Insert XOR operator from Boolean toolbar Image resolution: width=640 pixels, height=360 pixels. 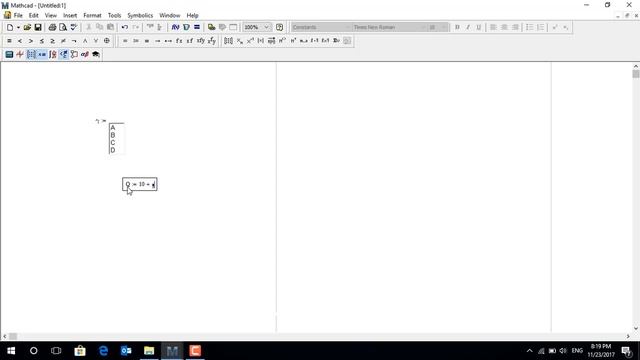coord(107,41)
